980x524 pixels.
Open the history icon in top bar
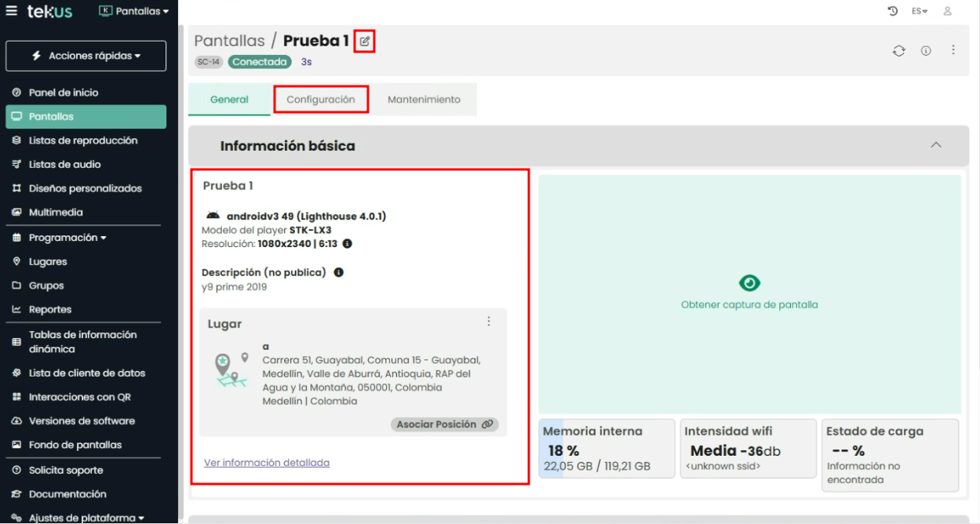(892, 11)
